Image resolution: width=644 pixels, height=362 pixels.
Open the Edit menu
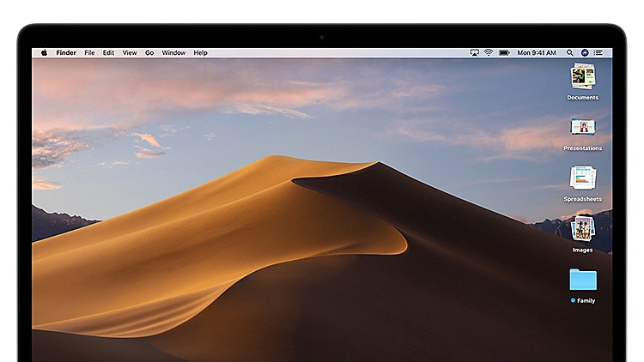pyautogui.click(x=108, y=53)
